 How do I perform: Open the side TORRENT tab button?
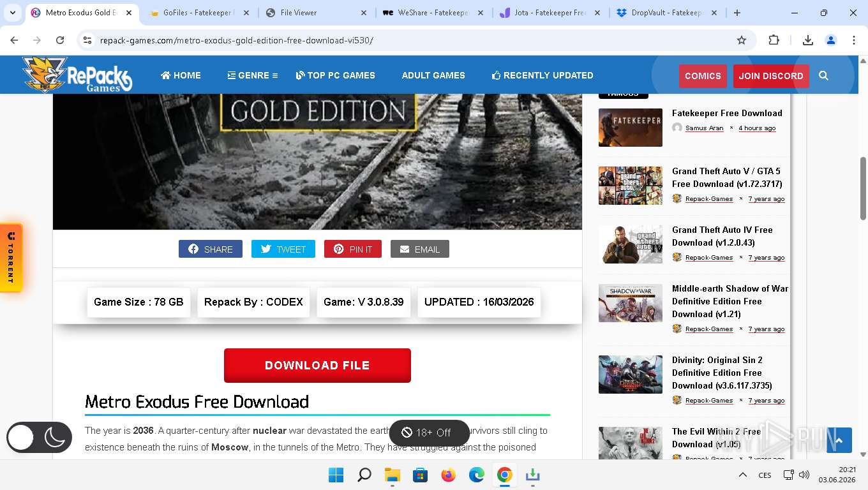point(11,258)
